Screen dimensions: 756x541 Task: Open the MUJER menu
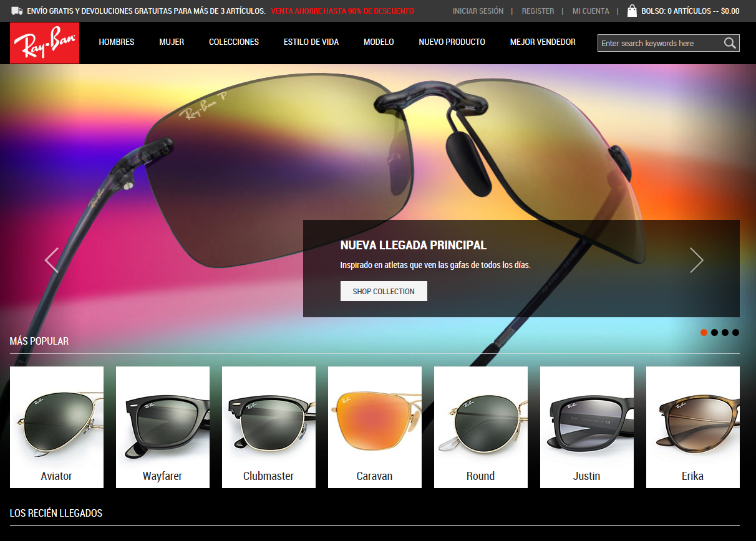click(172, 42)
